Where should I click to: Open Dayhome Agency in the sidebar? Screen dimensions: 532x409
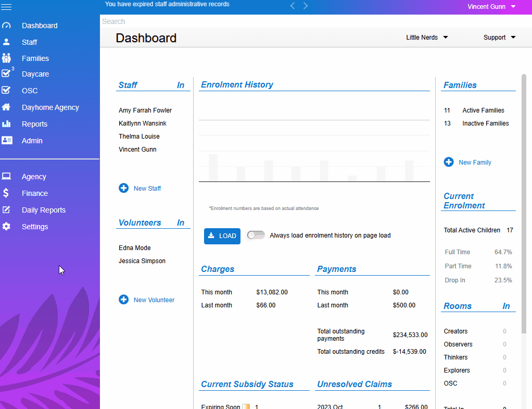pyautogui.click(x=50, y=107)
